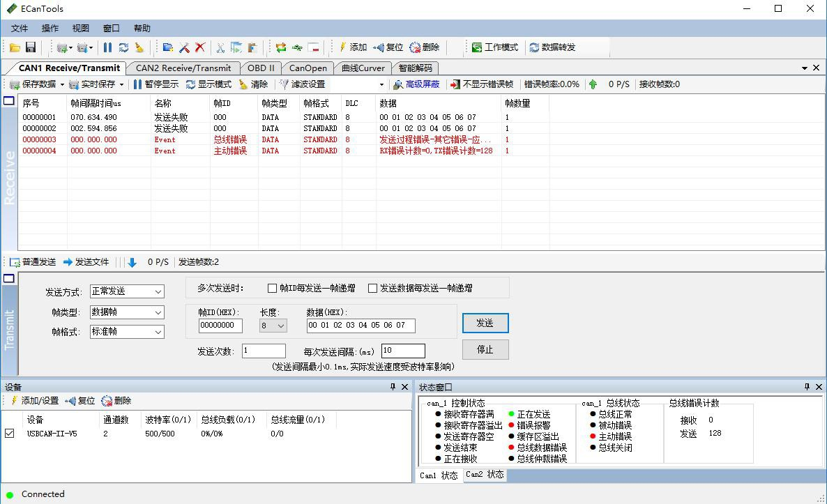The height and width of the screenshot is (504, 827).
Task: Click the open folder icon in toolbar
Action: (15, 47)
